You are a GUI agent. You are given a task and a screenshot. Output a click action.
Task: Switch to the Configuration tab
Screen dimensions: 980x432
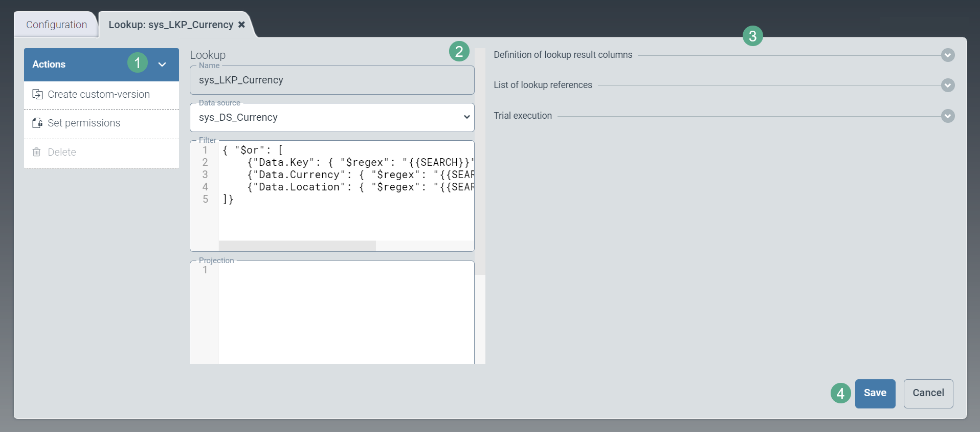(x=56, y=25)
